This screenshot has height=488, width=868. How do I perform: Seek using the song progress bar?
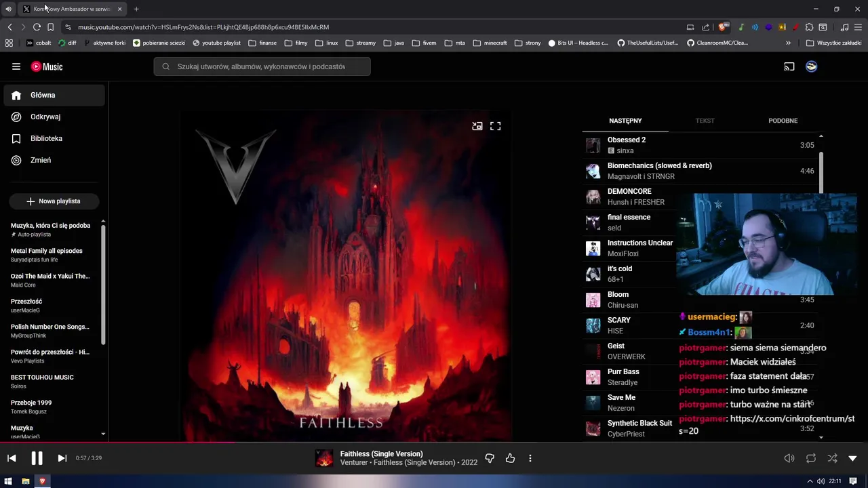(434, 443)
